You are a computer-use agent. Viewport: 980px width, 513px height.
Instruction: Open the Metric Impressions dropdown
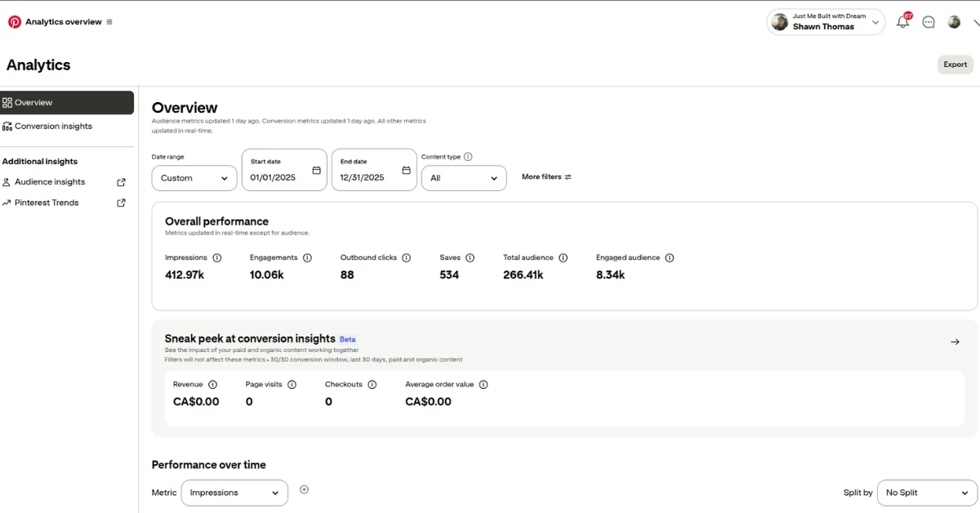(234, 493)
